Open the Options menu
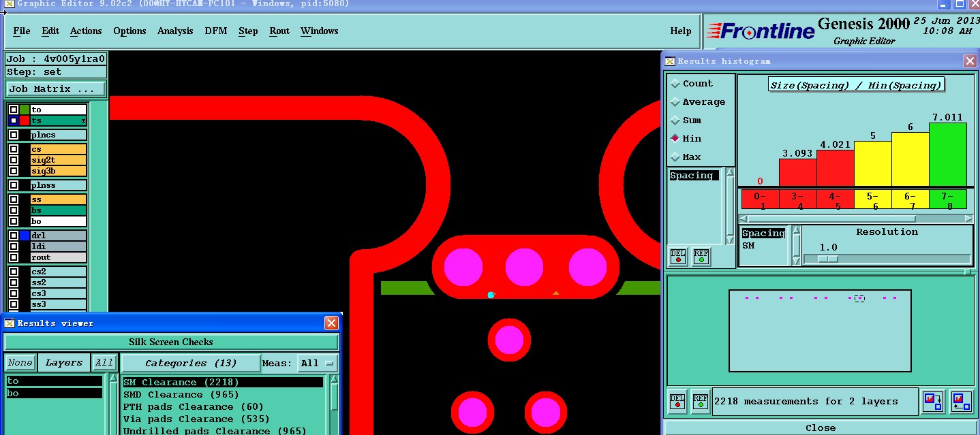This screenshot has width=980, height=435. tap(129, 31)
